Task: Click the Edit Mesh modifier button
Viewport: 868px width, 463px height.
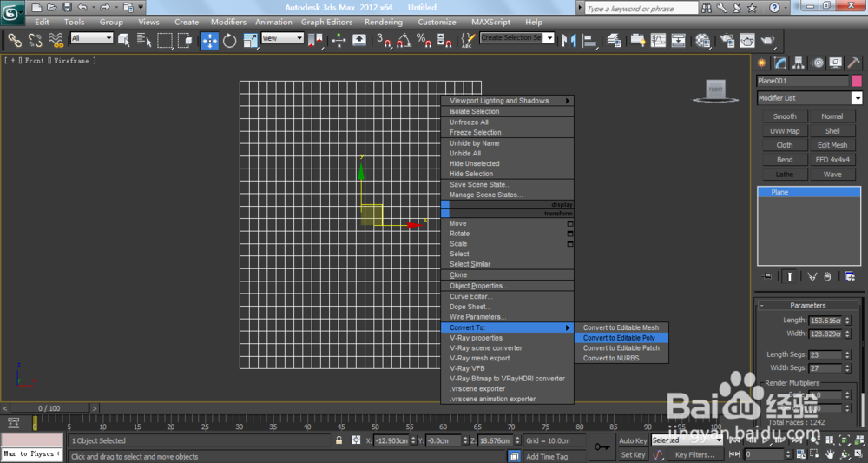Action: pos(832,145)
